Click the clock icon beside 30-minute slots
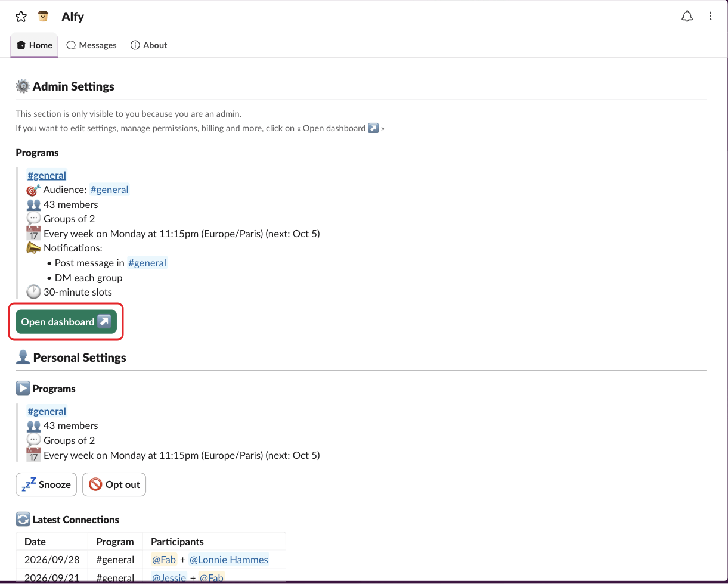The height and width of the screenshot is (584, 728). tap(34, 292)
